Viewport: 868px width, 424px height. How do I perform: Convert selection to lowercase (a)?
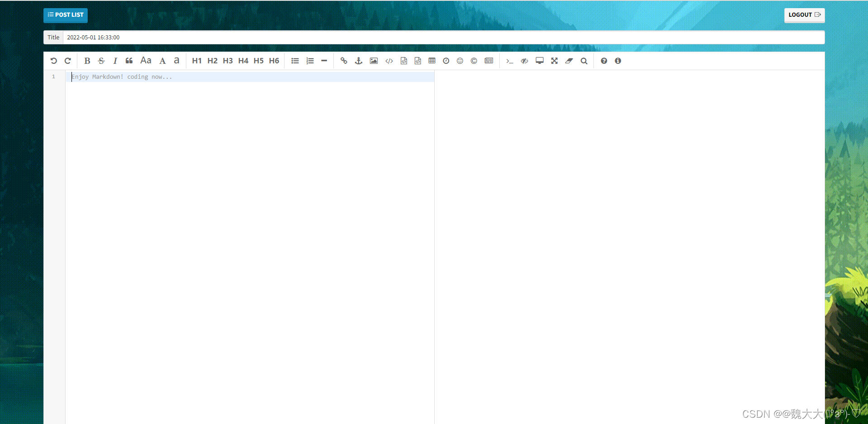pos(176,61)
